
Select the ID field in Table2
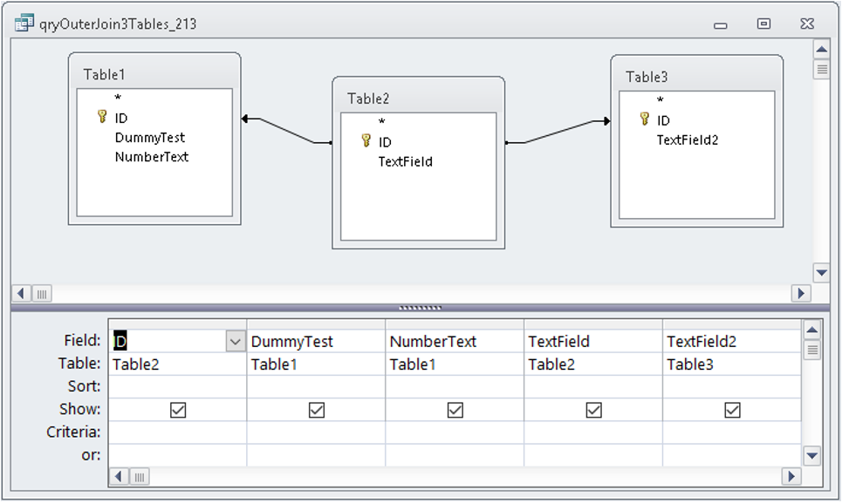click(x=385, y=142)
